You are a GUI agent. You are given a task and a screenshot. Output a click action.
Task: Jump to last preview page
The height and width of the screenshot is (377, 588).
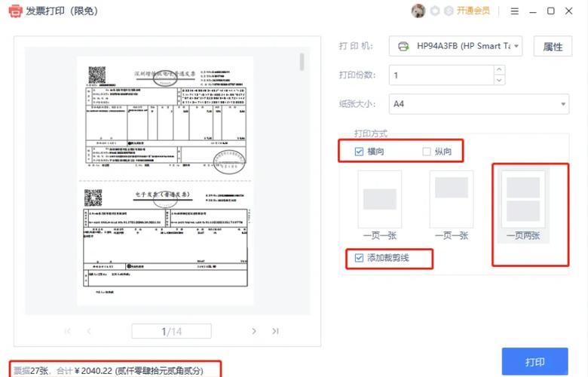275,331
